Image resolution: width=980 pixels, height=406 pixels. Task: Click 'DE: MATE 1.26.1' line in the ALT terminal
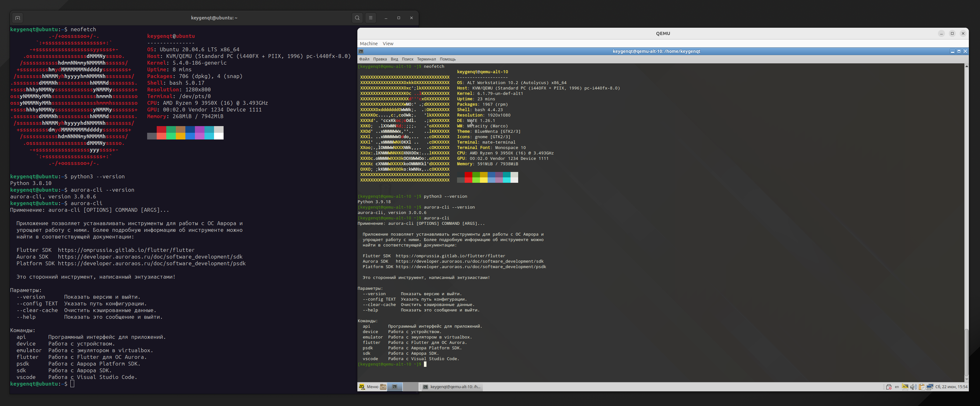click(x=476, y=121)
